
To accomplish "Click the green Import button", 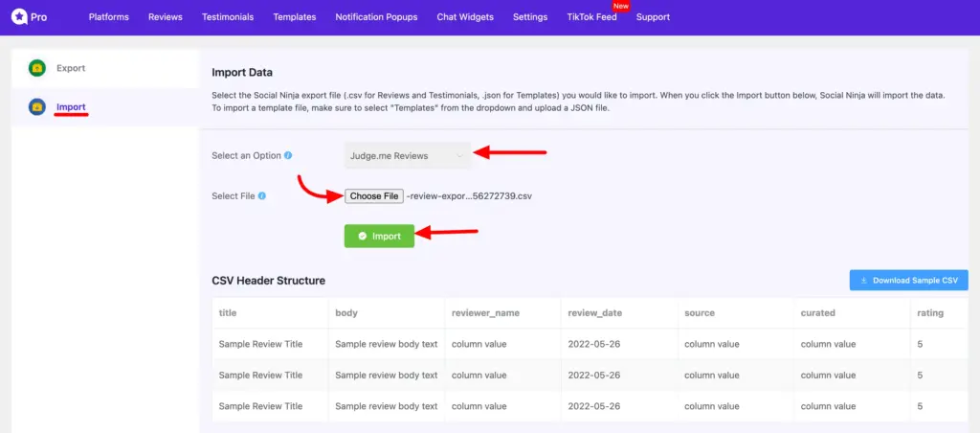I will [379, 236].
